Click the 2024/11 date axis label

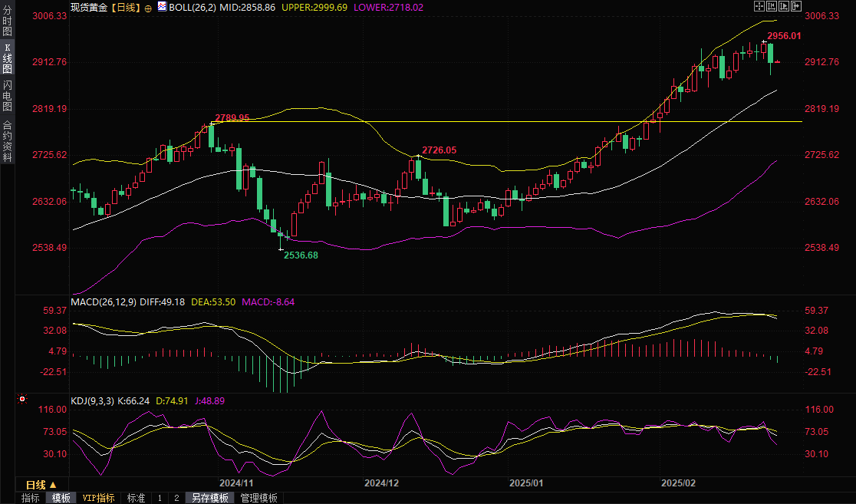tap(236, 483)
